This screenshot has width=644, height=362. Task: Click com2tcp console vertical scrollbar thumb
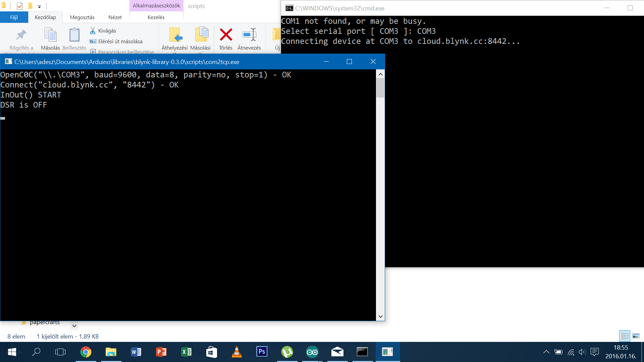click(x=380, y=88)
